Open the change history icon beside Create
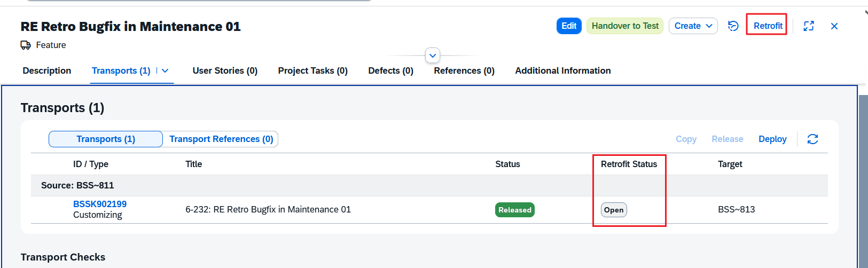This screenshot has height=268, width=868. click(x=733, y=26)
